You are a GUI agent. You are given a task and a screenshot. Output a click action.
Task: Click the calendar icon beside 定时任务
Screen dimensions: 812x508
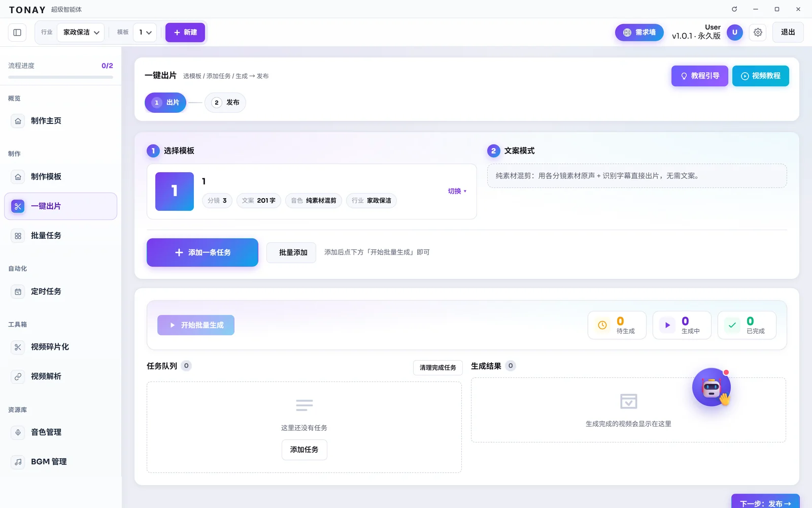point(18,292)
